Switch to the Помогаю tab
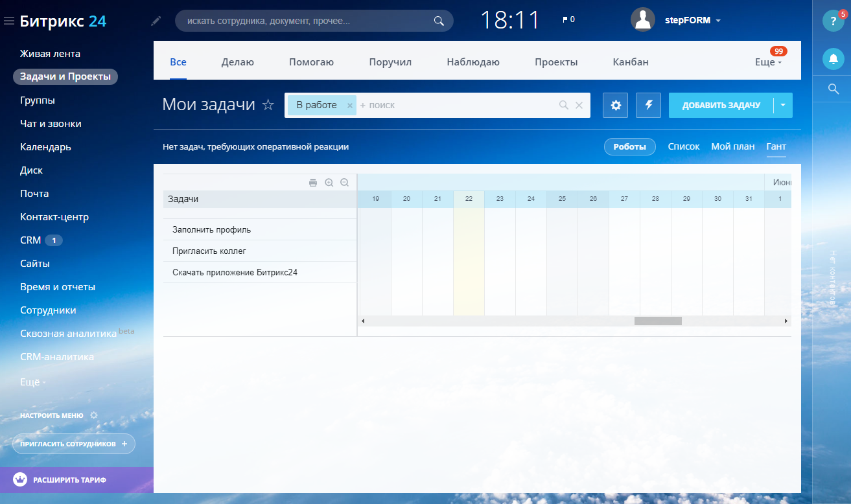The width and height of the screenshot is (851, 504). 311,62
